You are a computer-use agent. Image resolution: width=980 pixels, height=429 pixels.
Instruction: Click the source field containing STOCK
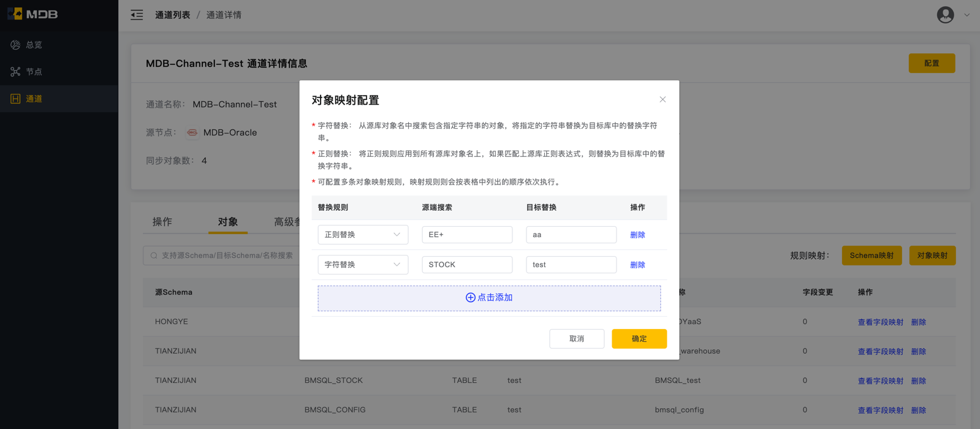coord(467,265)
